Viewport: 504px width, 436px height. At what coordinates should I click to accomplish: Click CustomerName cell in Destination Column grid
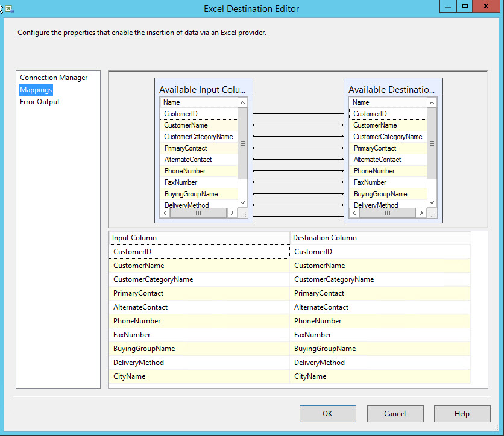380,266
